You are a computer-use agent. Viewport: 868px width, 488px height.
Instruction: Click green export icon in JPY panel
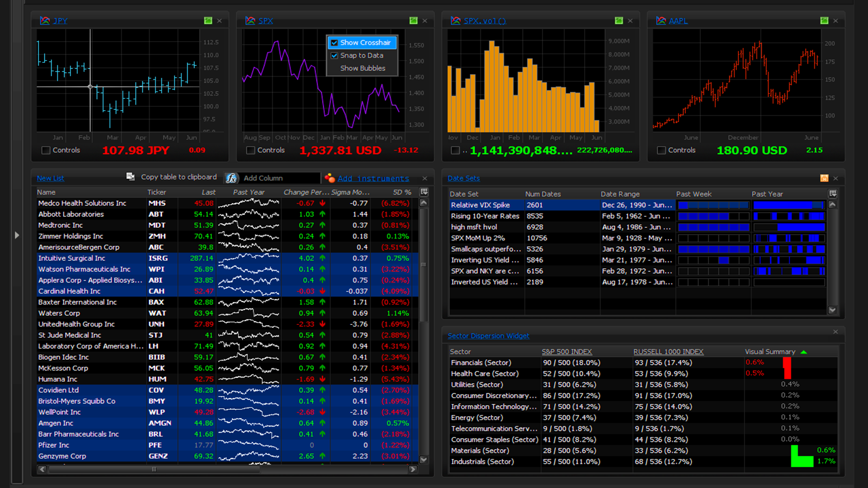[x=208, y=21]
